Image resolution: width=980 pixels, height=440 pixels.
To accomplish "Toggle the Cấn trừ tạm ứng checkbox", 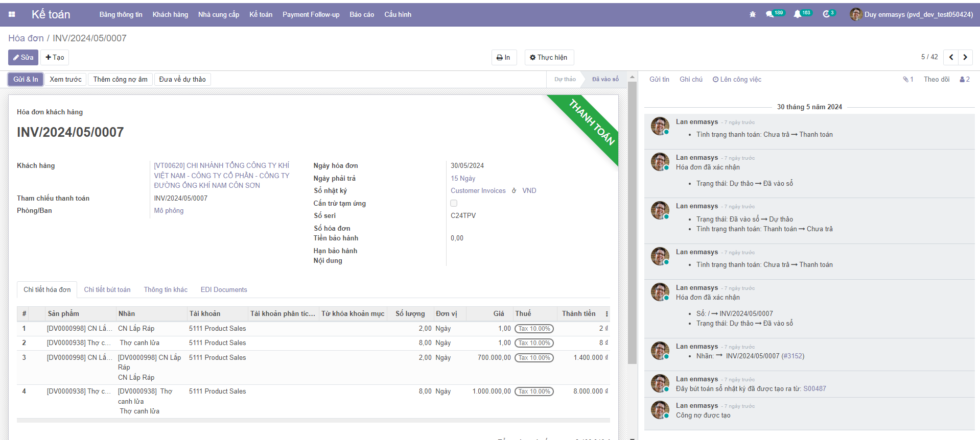I will pyautogui.click(x=454, y=203).
